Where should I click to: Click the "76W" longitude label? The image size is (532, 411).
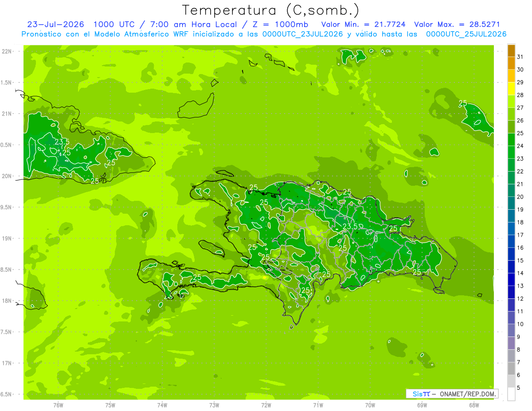pos(58,405)
